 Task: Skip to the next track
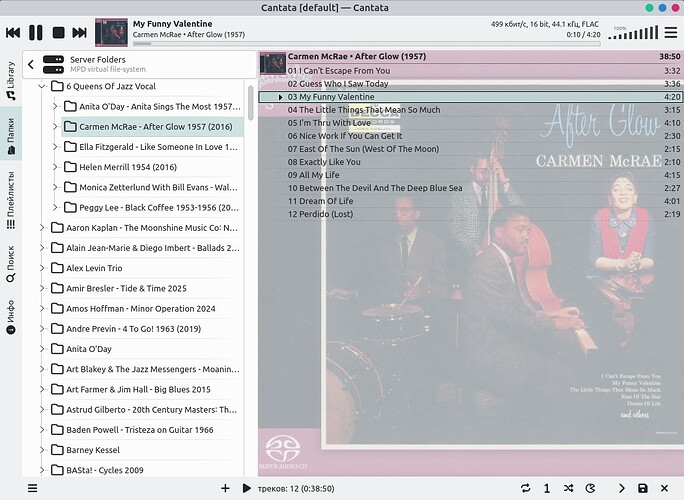tap(79, 33)
